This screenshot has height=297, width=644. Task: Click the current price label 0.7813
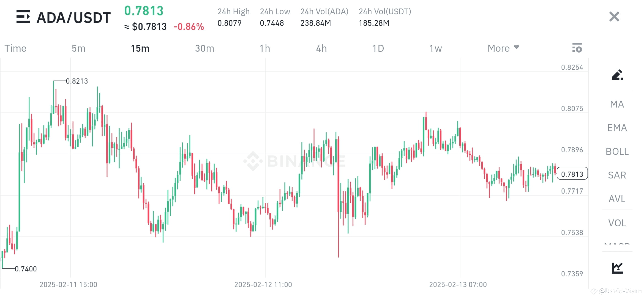[x=572, y=174]
